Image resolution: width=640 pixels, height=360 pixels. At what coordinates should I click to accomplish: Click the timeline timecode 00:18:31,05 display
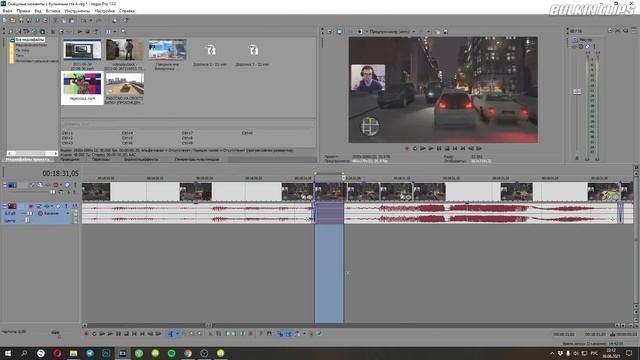click(60, 173)
